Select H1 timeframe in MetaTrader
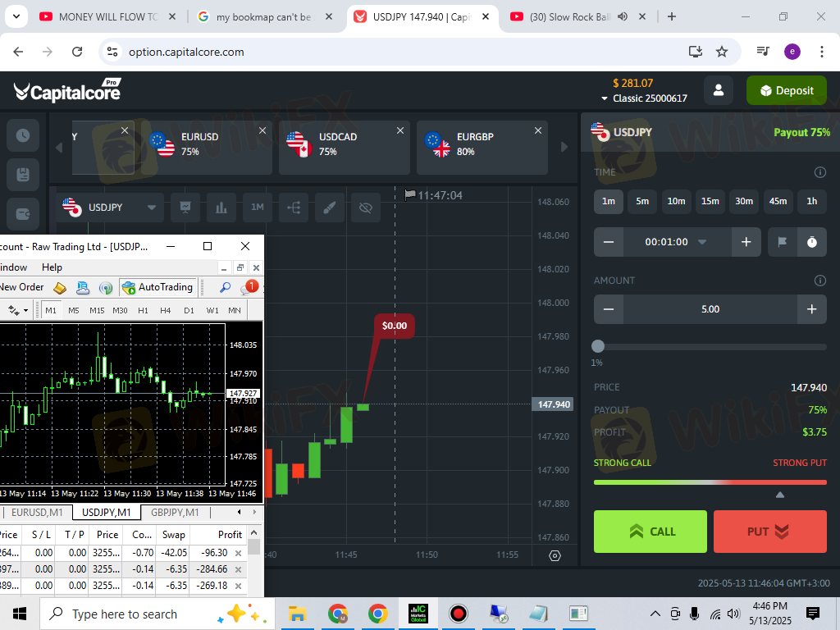Viewport: 840px width, 630px height. click(143, 310)
